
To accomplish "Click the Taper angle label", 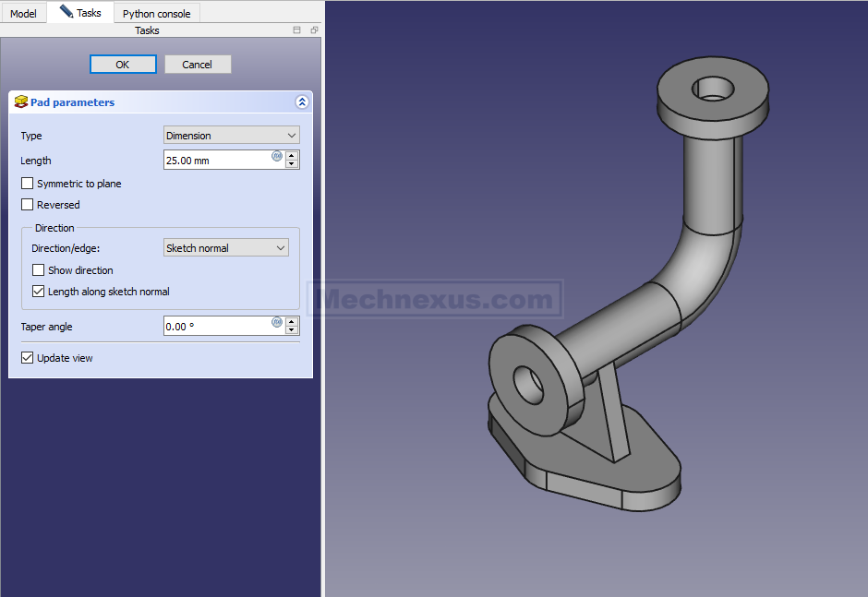I will coord(46,327).
